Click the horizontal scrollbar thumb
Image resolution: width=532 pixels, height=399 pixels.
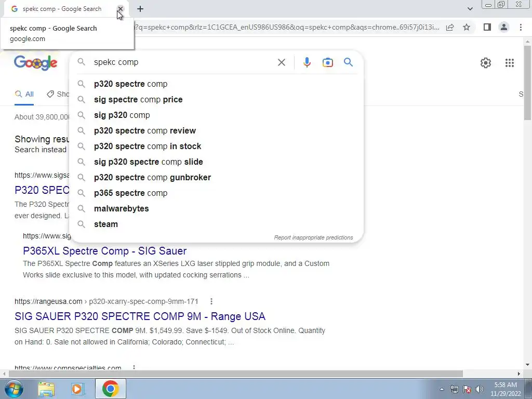tap(236, 374)
